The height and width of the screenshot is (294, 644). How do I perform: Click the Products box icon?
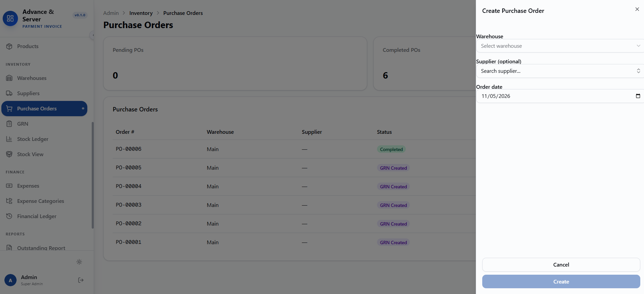coord(9,46)
